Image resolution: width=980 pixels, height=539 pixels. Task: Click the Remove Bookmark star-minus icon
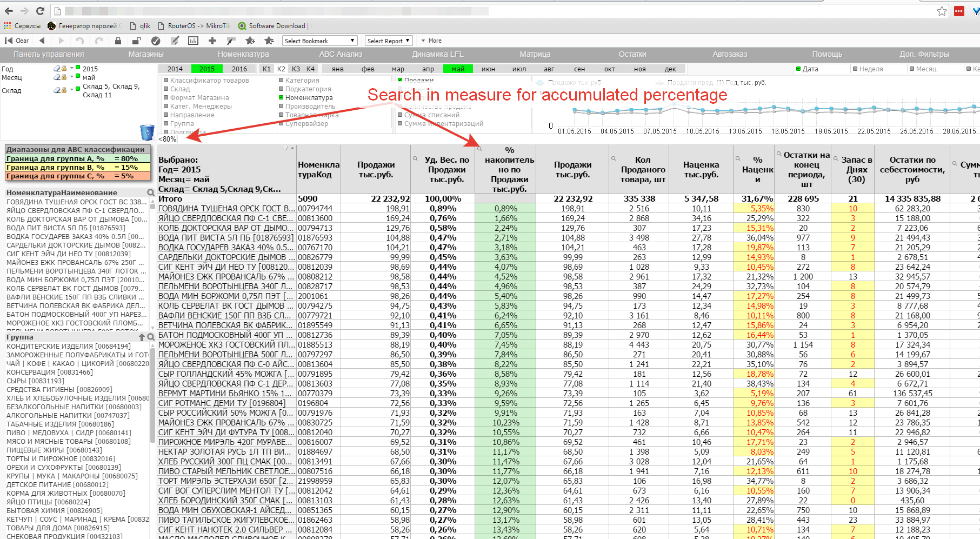click(269, 41)
